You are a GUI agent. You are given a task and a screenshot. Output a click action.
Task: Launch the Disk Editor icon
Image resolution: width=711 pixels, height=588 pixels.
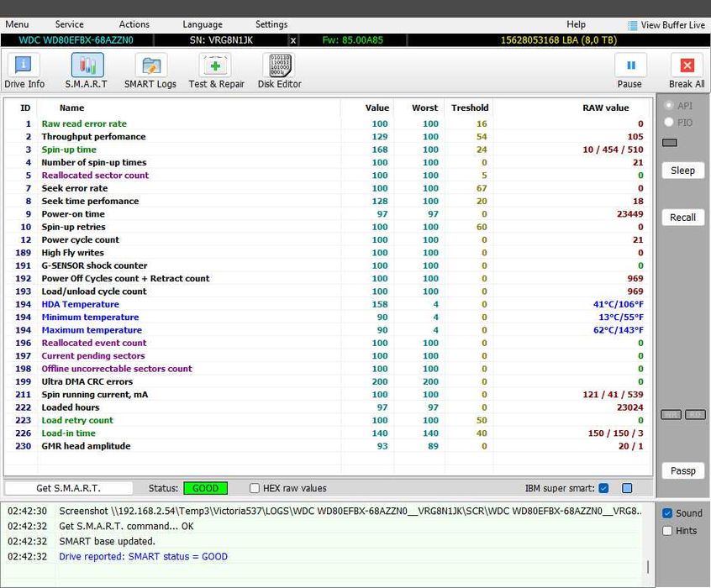pos(279,65)
